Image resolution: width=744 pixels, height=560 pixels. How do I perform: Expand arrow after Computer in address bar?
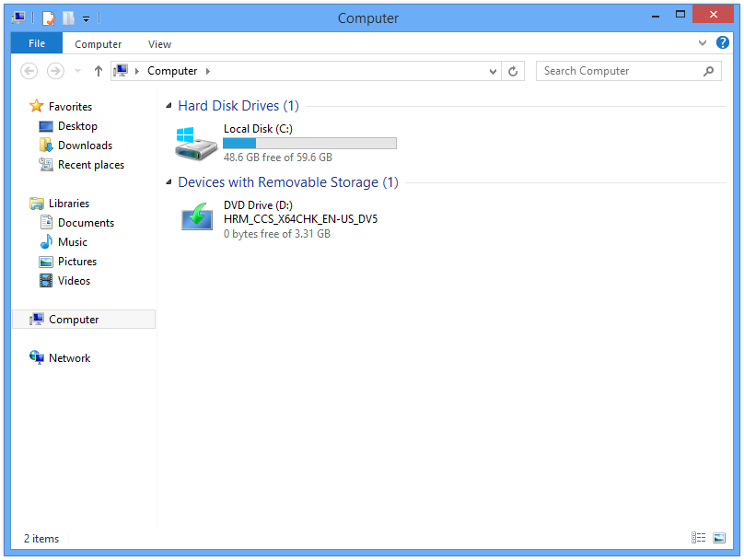[x=208, y=71]
